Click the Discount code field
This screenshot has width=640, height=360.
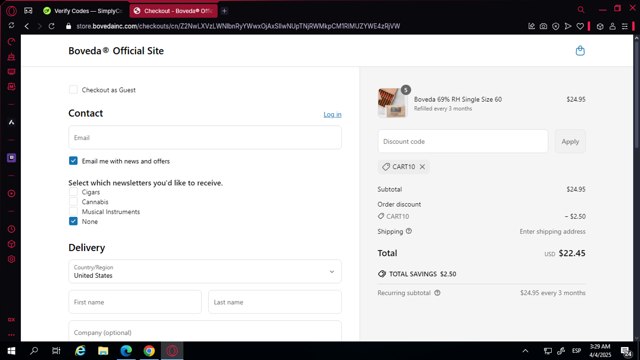pos(463,142)
